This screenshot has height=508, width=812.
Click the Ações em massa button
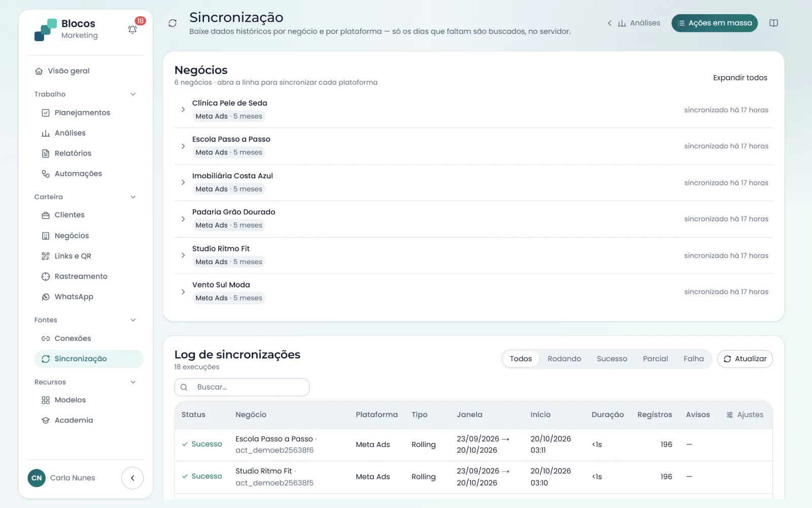coord(715,23)
